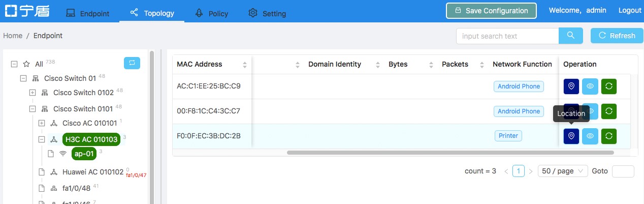Sort by Bytes column

click(431, 65)
